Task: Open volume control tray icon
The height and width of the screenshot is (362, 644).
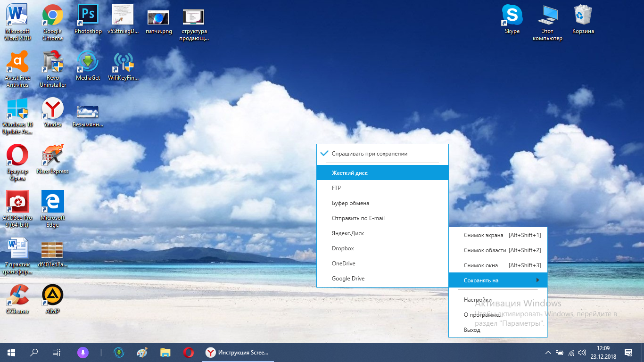Action: tap(582, 352)
